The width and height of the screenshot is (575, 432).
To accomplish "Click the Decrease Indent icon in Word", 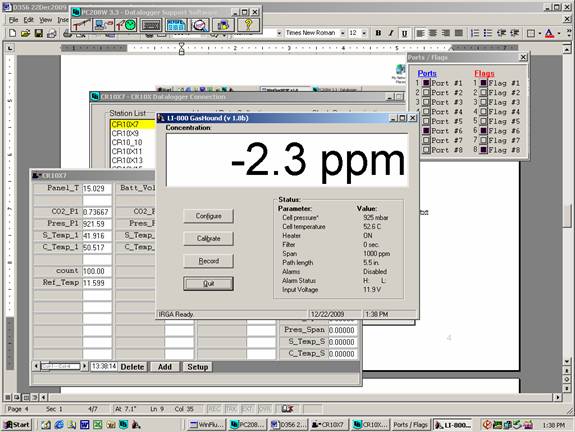I will [x=501, y=33].
